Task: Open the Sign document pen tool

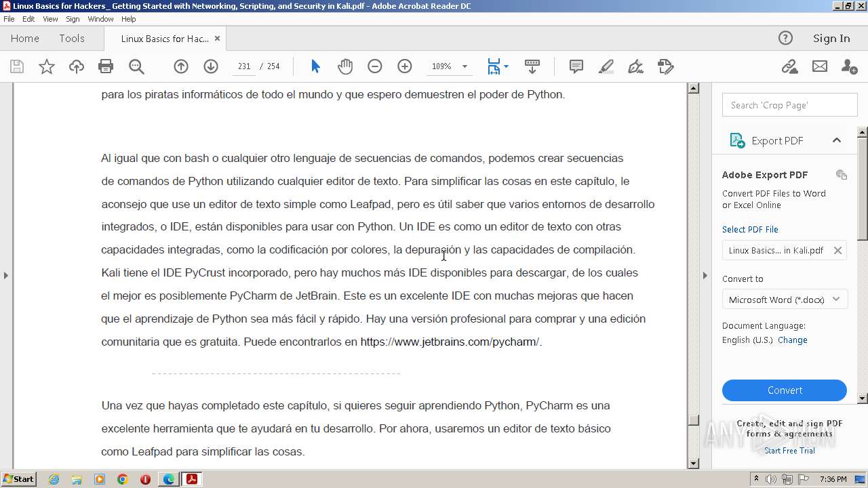Action: 635,66
